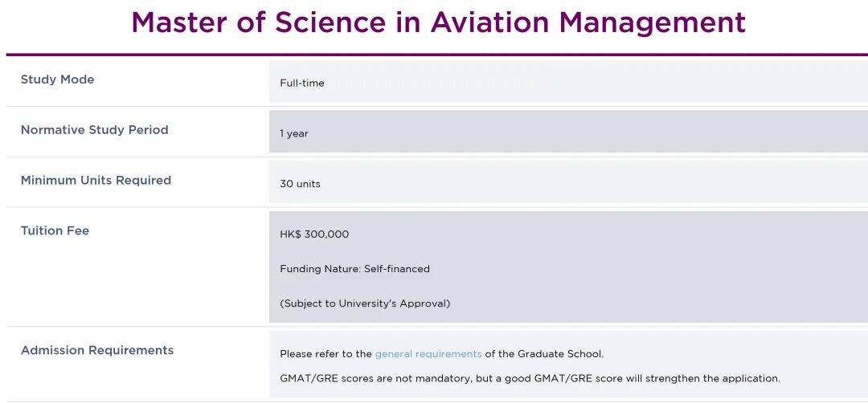Click the Funding Nature: Self-financed line
Screen dimensions: 868x403
pos(354,269)
